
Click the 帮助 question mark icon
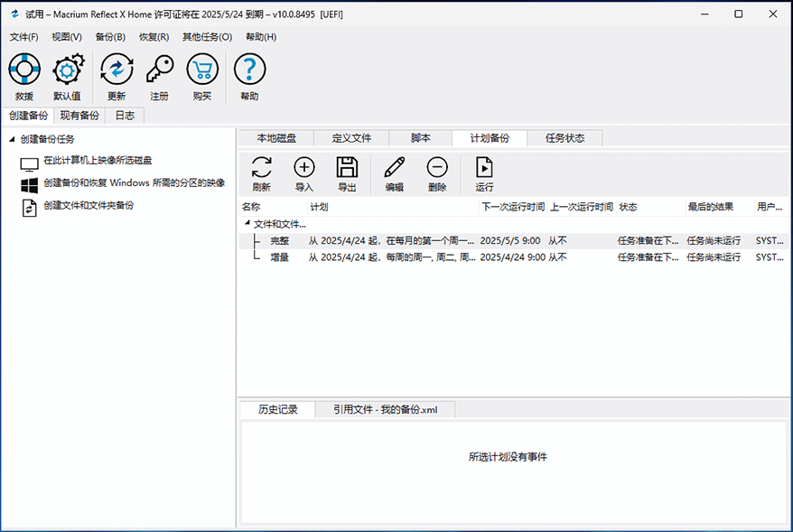(250, 70)
